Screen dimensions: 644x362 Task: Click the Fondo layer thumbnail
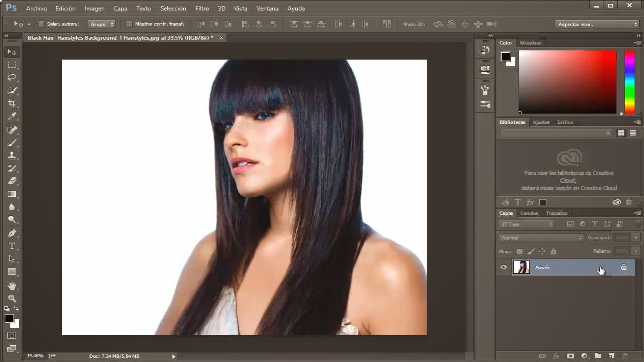pos(521,267)
